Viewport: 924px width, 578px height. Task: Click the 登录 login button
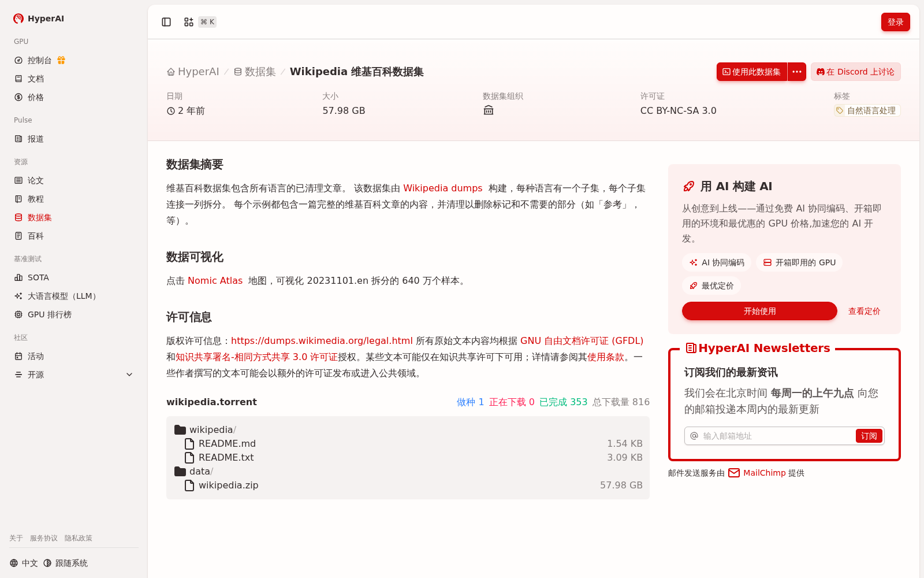pyautogui.click(x=895, y=22)
